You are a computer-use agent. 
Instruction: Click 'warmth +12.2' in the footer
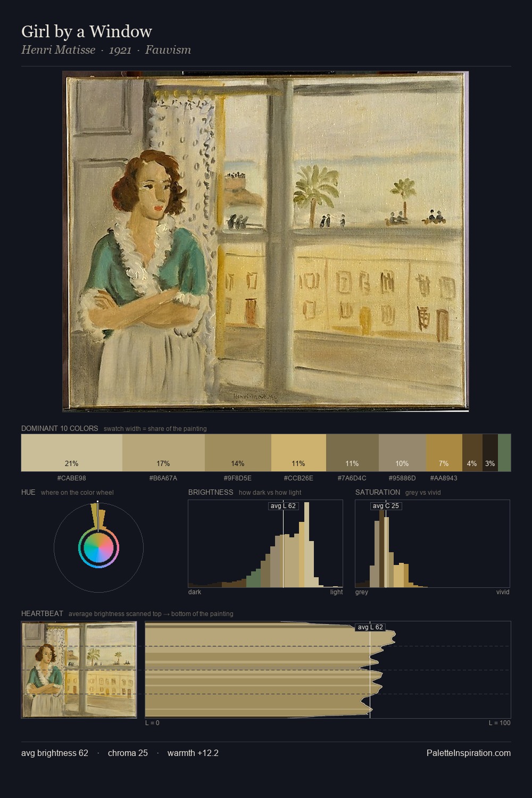pos(193,753)
